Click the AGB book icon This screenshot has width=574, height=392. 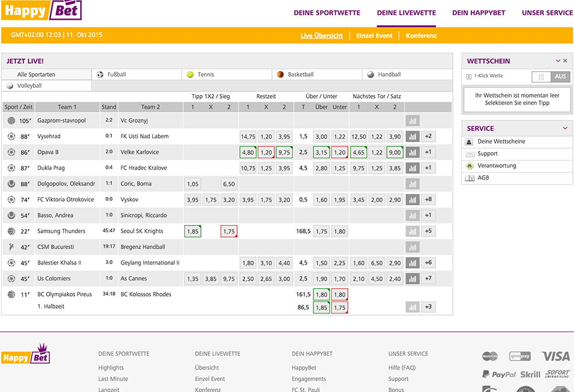pyautogui.click(x=470, y=178)
